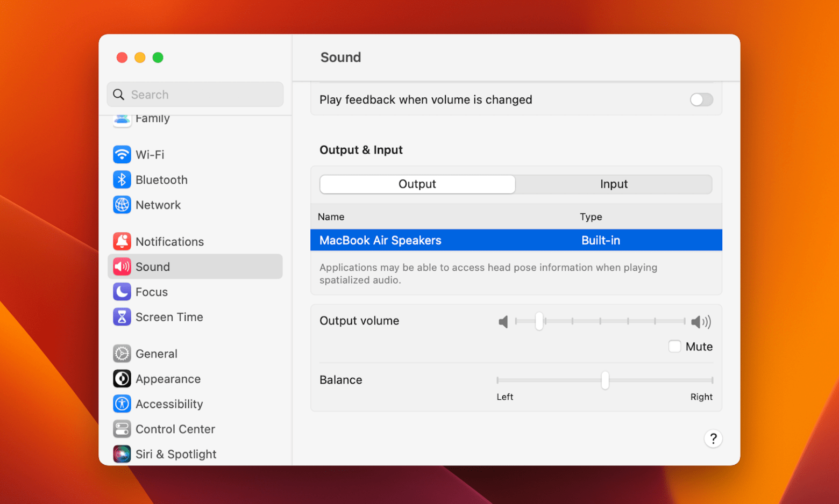Screen dimensions: 839x504
Task: Switch to the Input tab
Action: pyautogui.click(x=614, y=184)
